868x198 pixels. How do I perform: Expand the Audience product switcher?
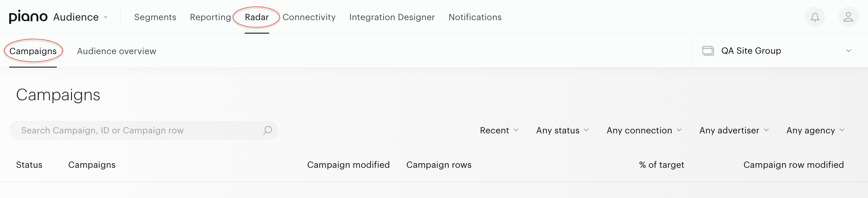click(x=81, y=17)
